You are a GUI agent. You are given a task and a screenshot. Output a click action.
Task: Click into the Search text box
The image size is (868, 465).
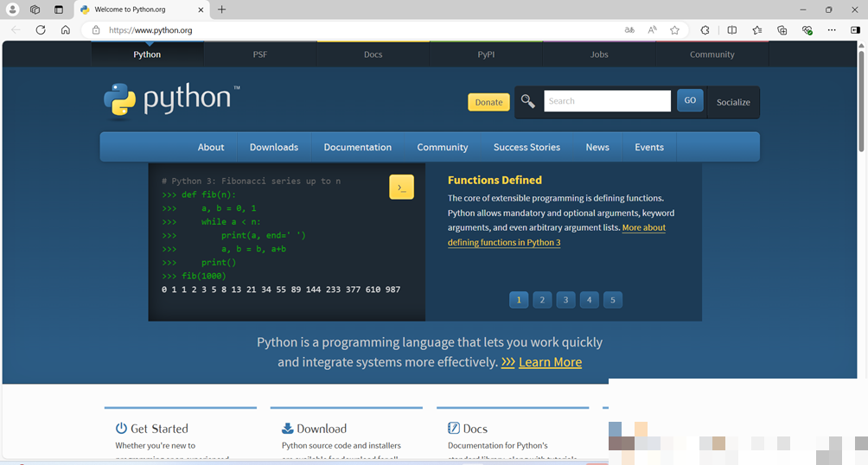tap(607, 101)
